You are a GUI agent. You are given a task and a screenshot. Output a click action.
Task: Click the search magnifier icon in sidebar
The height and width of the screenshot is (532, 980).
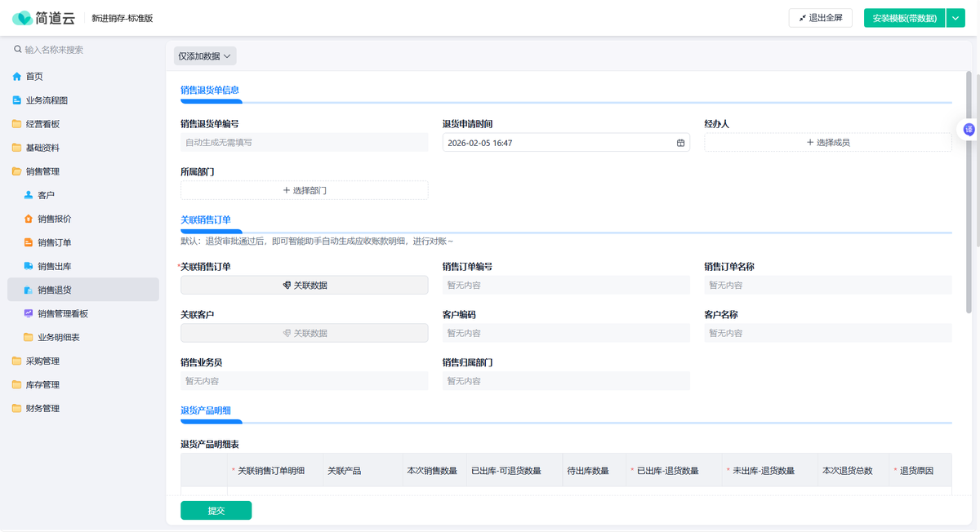17,50
